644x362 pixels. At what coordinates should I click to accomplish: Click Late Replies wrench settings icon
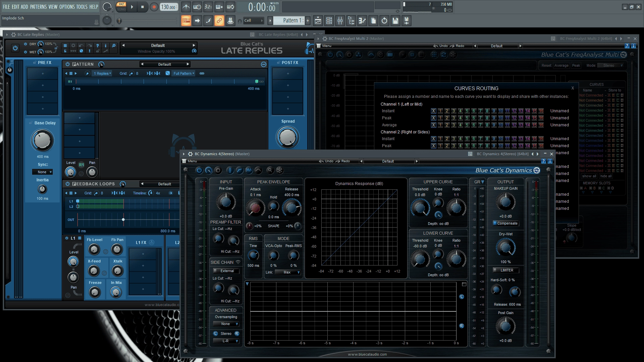tap(105, 51)
